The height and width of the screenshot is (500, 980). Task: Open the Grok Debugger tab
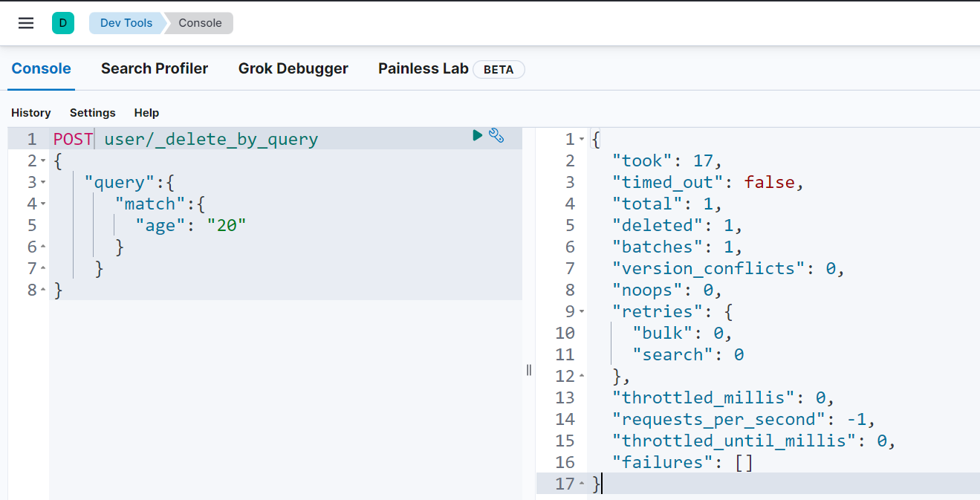[293, 69]
